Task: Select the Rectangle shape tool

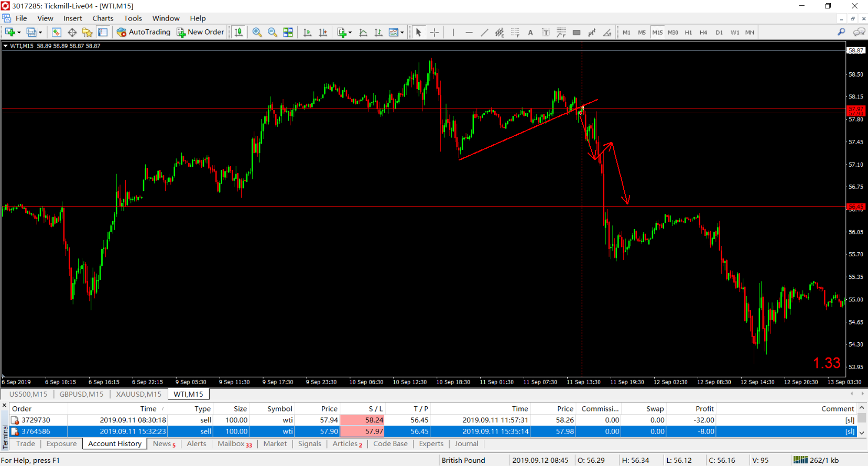Action: [x=577, y=32]
